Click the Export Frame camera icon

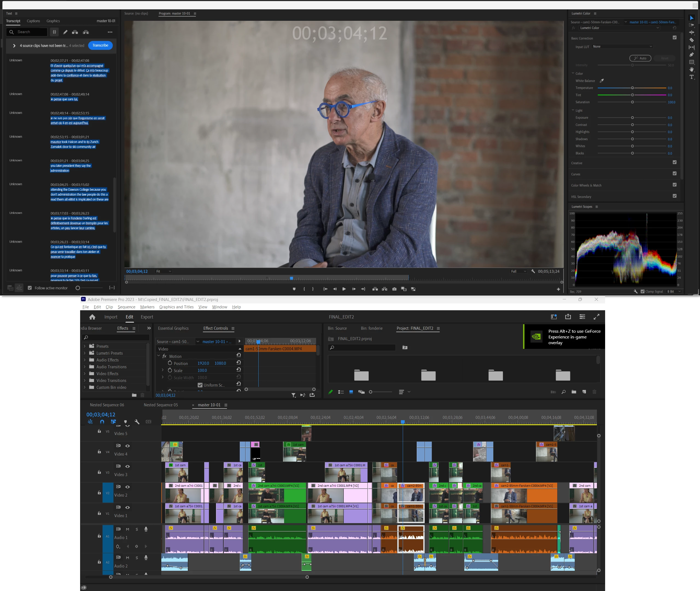click(394, 289)
